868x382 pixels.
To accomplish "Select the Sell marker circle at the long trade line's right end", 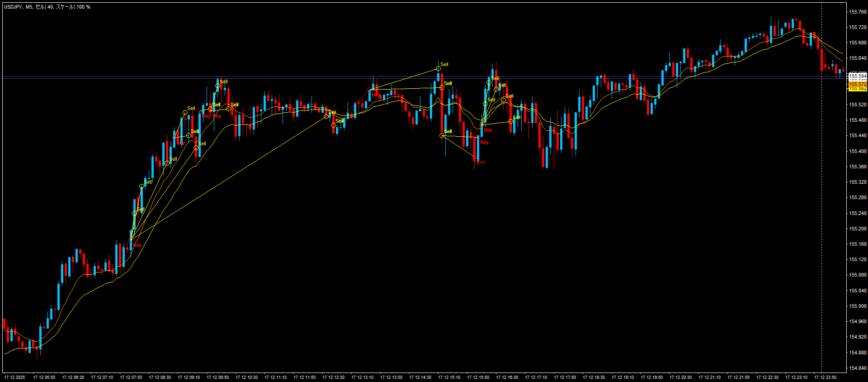I will click(326, 116).
